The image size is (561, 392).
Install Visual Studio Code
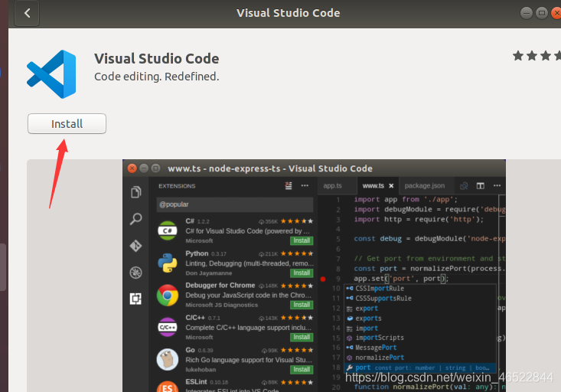tap(67, 123)
